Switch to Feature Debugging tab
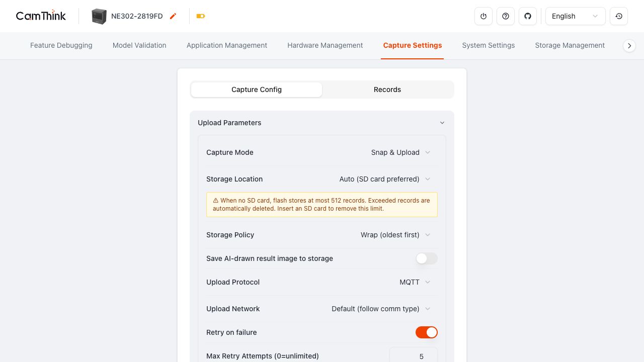Screen dimensions: 644x362 point(61,45)
